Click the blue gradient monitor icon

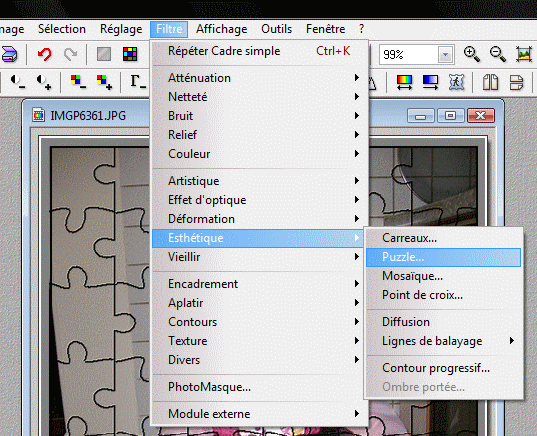coord(430,82)
